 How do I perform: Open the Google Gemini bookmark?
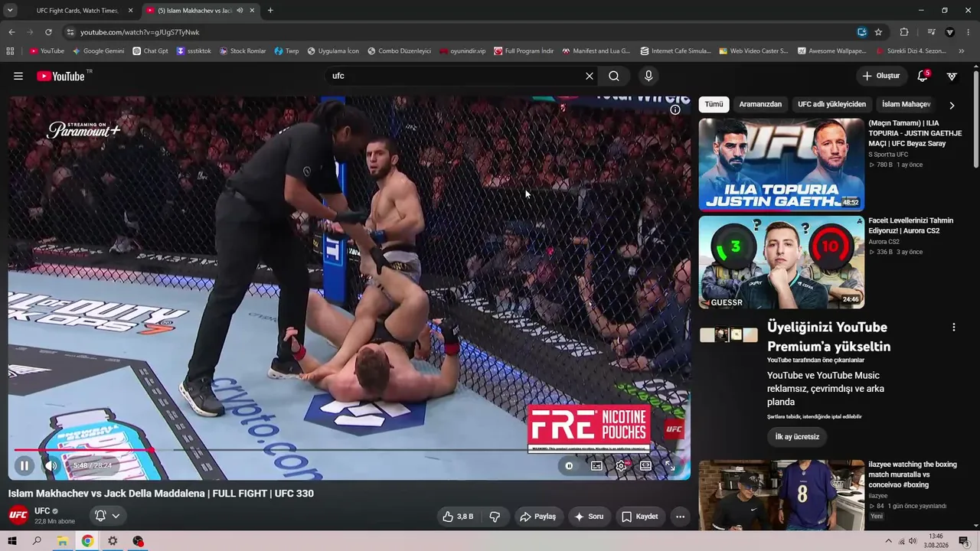(x=98, y=51)
